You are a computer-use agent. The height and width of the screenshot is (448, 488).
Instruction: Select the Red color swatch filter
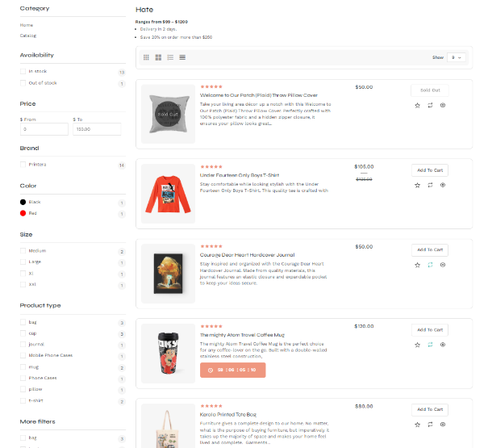[x=23, y=213]
